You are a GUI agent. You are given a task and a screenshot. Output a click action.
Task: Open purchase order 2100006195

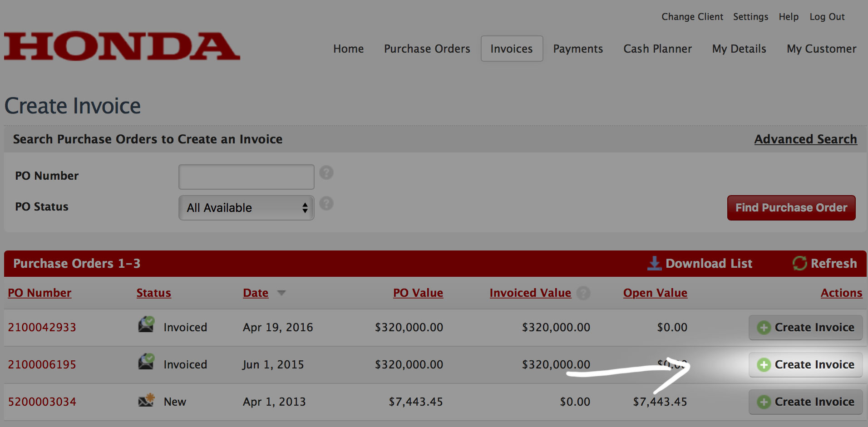point(42,364)
